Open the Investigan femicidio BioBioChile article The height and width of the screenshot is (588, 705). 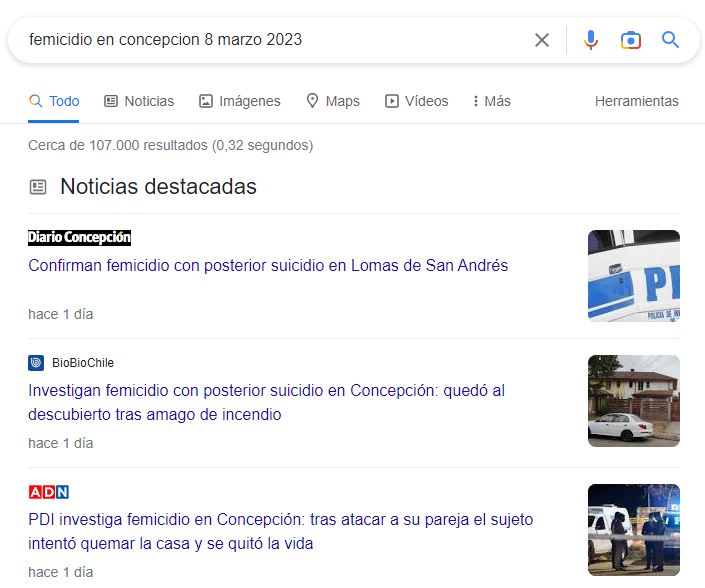click(266, 402)
